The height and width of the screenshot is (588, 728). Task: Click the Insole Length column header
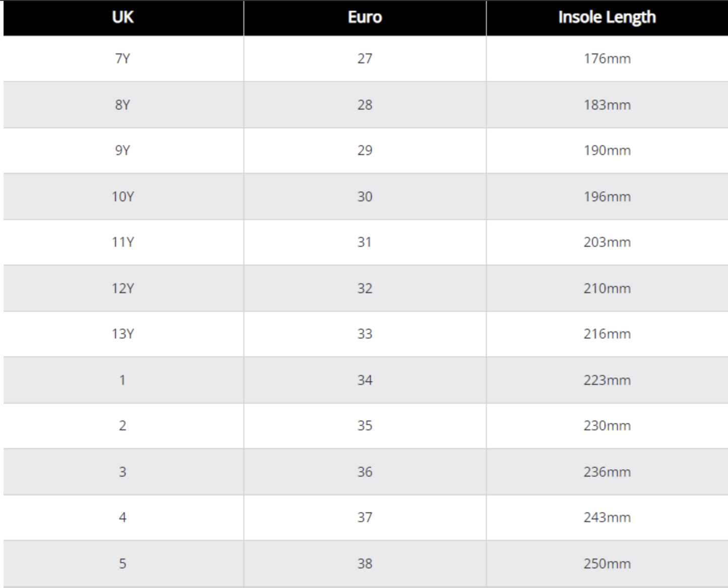607,18
